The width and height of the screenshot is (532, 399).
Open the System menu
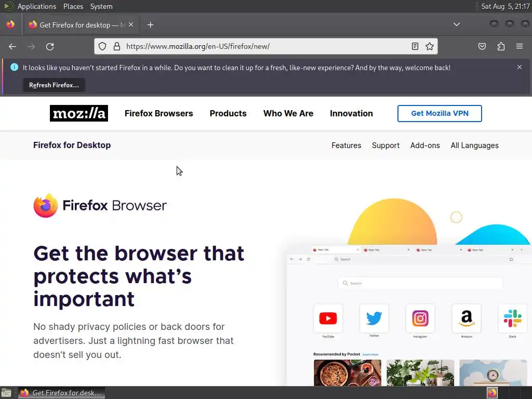click(x=101, y=6)
